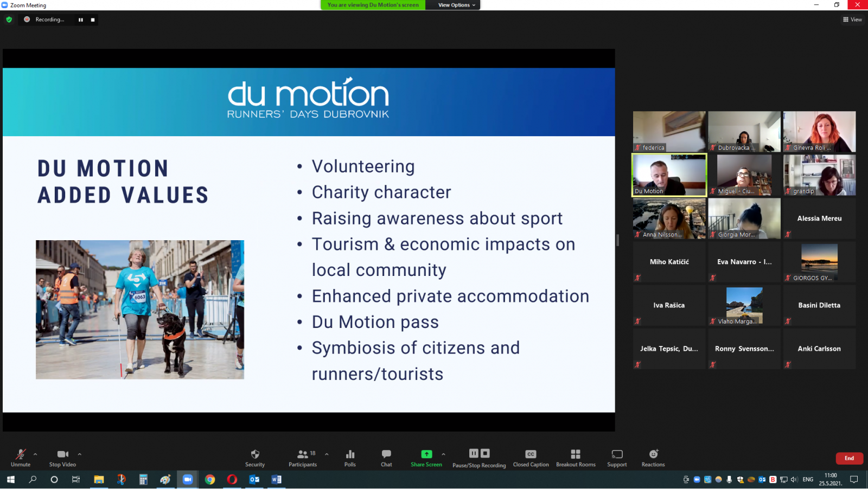Click the green encryption shield icon
868x489 pixels.
coord(9,20)
